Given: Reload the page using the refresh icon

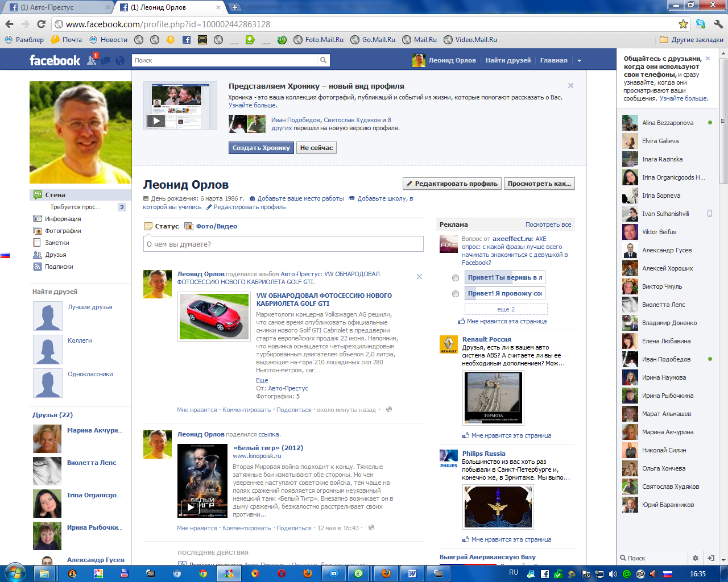Looking at the screenshot, I should 41,24.
